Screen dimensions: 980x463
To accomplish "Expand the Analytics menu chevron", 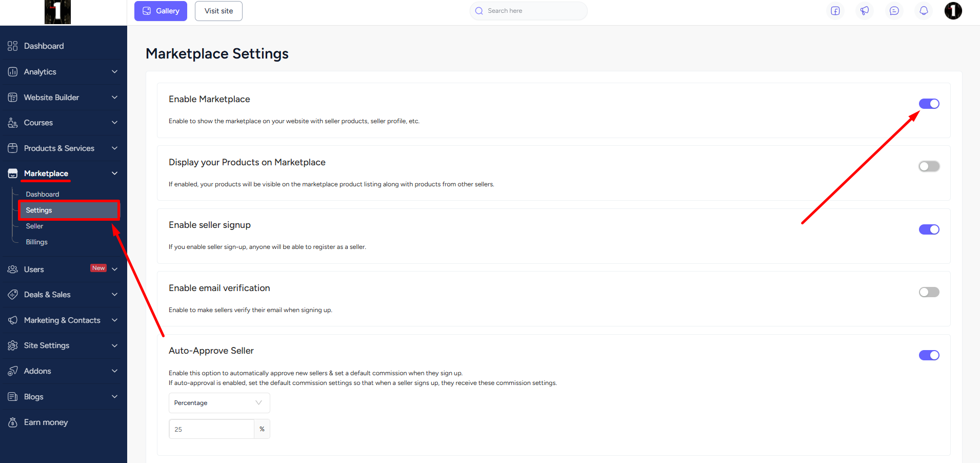I will [x=115, y=72].
